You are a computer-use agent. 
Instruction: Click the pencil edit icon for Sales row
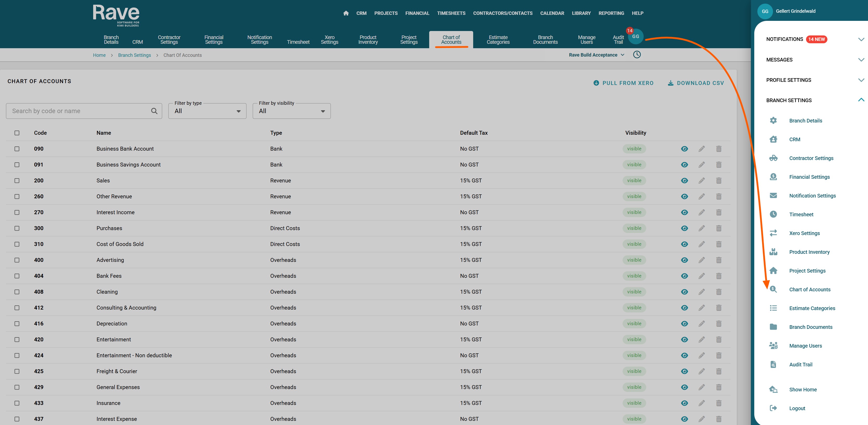point(701,181)
